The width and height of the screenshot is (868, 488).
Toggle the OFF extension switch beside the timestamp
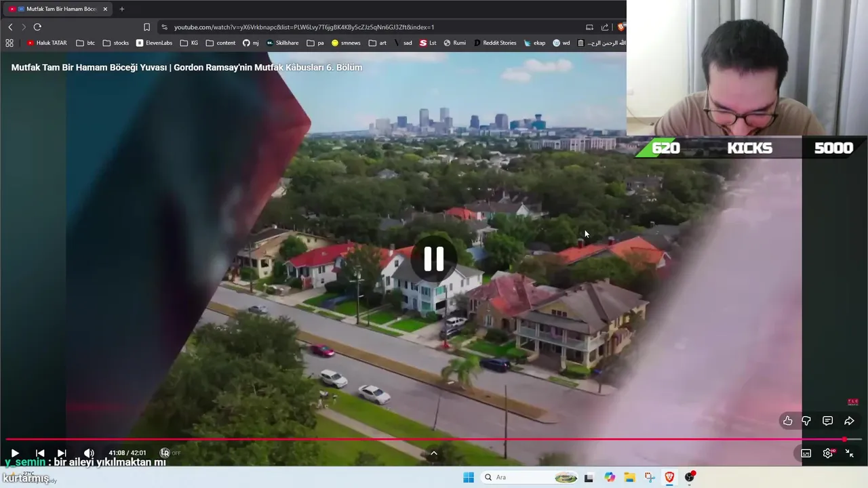(170, 453)
